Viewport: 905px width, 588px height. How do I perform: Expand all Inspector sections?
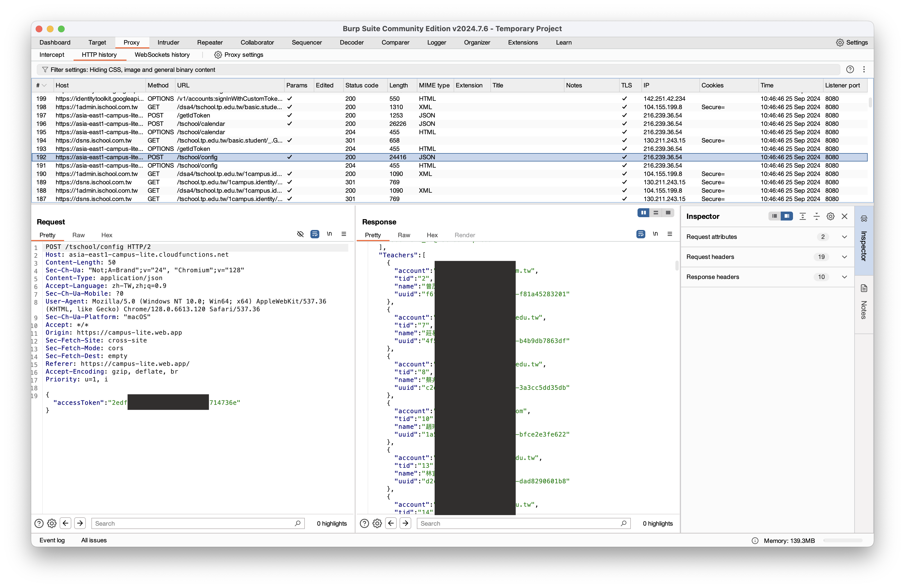click(802, 216)
